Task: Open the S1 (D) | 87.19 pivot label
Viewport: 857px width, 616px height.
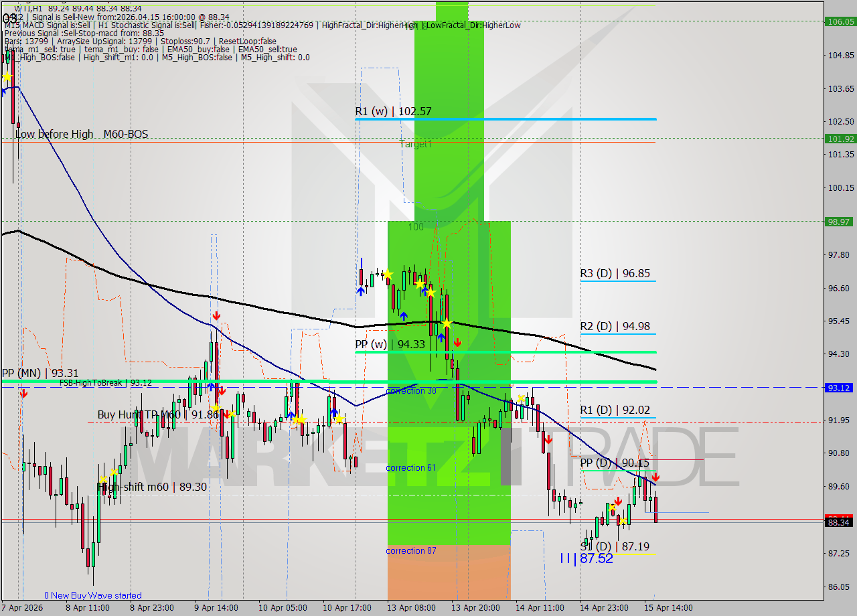Action: pos(616,547)
